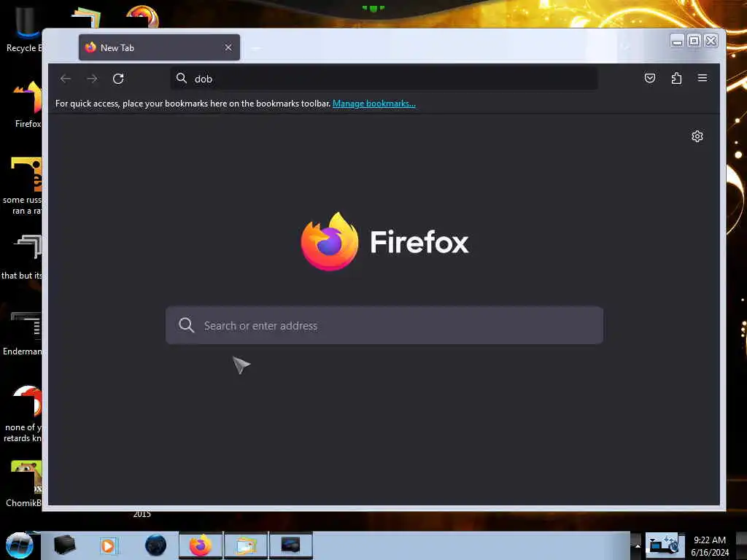Minimize the Firefox window
747x560 pixels.
[677, 41]
